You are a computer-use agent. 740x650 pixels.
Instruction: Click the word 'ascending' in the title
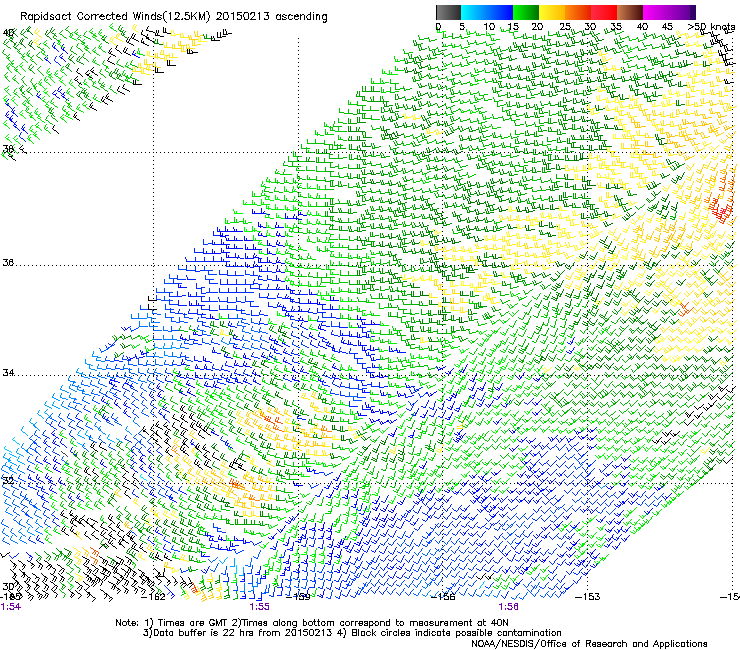(302, 17)
